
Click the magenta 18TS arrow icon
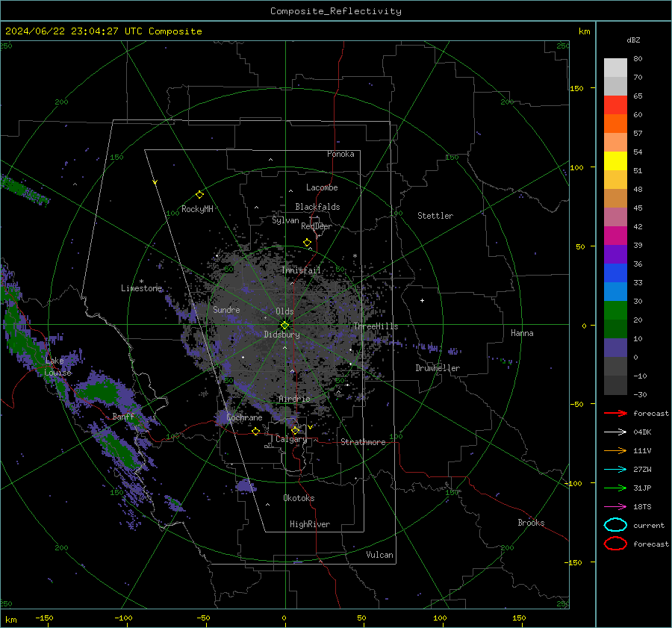tap(615, 507)
